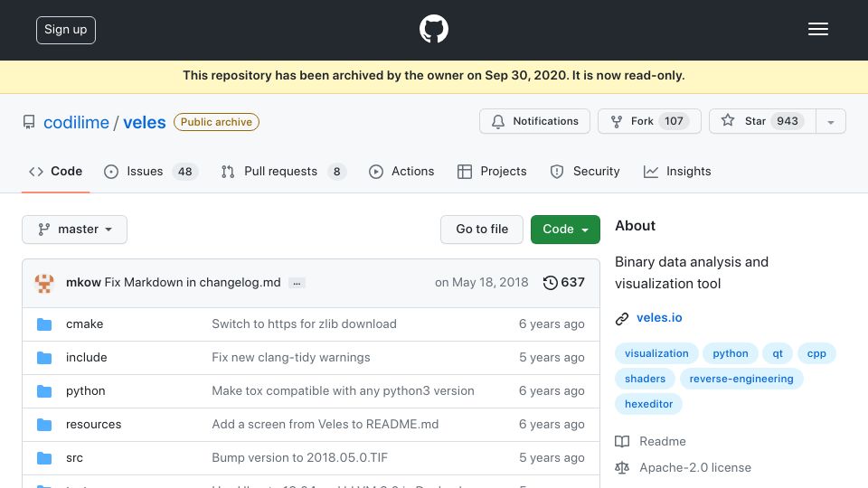View the Insights tab
This screenshot has height=488, width=868.
pyautogui.click(x=677, y=172)
